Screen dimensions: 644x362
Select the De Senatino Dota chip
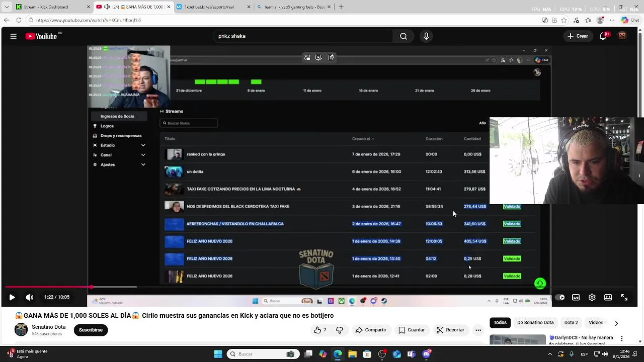point(535,323)
